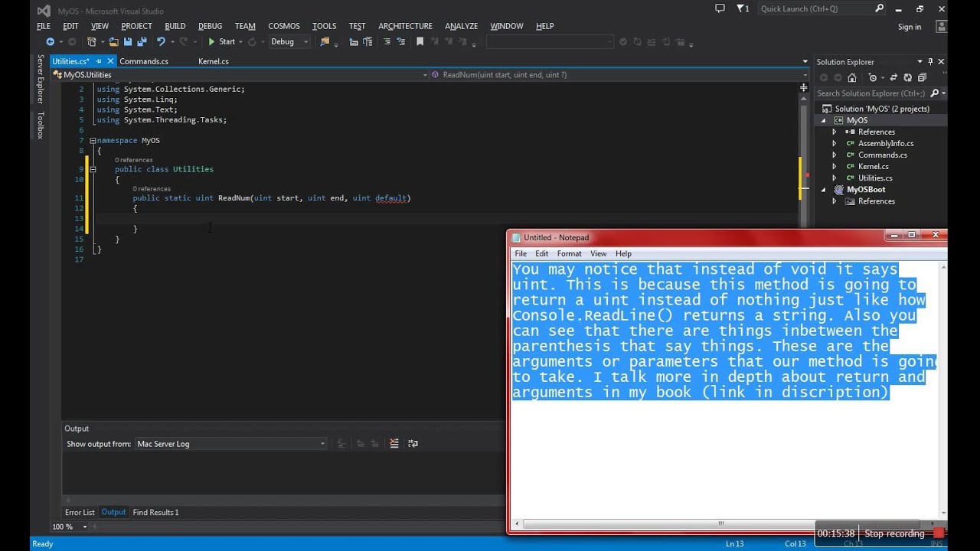Switch to the Error List tab
Viewport: 980px width, 551px height.
80,512
